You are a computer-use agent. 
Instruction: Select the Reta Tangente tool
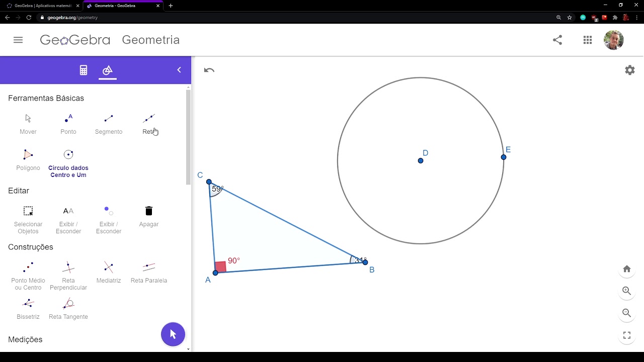coord(68,309)
